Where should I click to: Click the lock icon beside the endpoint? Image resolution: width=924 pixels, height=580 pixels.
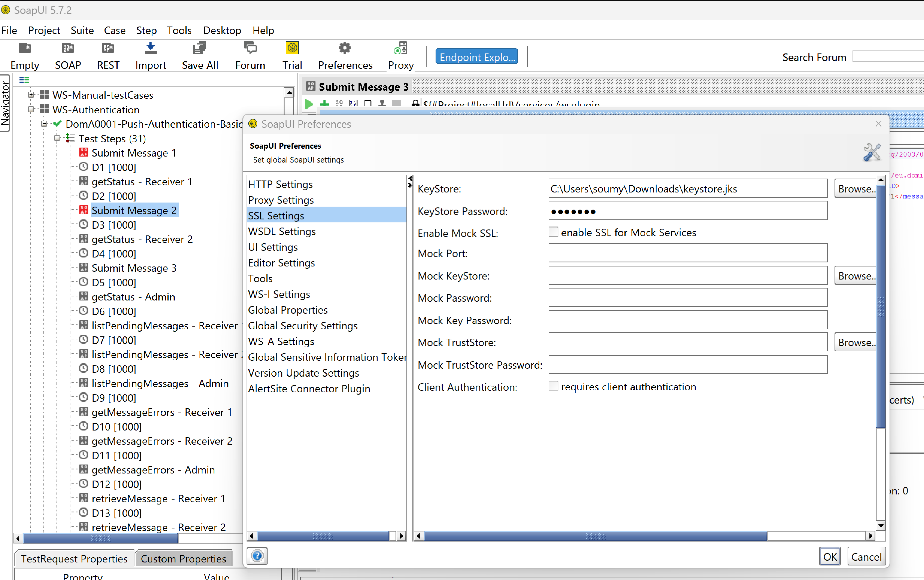(x=415, y=104)
